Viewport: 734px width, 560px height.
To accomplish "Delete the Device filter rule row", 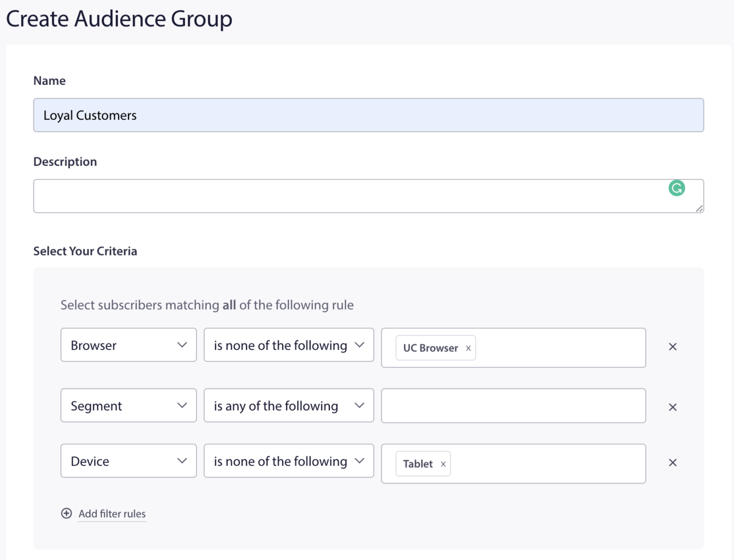I will tap(673, 463).
